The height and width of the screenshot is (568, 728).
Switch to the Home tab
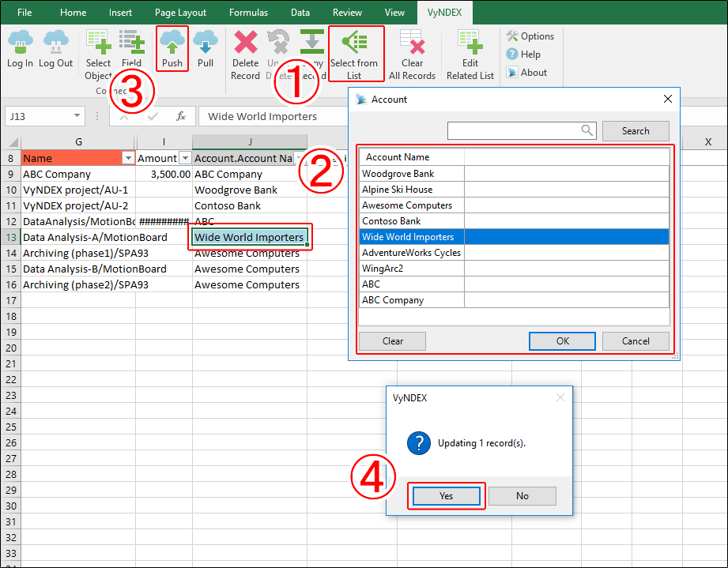click(x=73, y=13)
